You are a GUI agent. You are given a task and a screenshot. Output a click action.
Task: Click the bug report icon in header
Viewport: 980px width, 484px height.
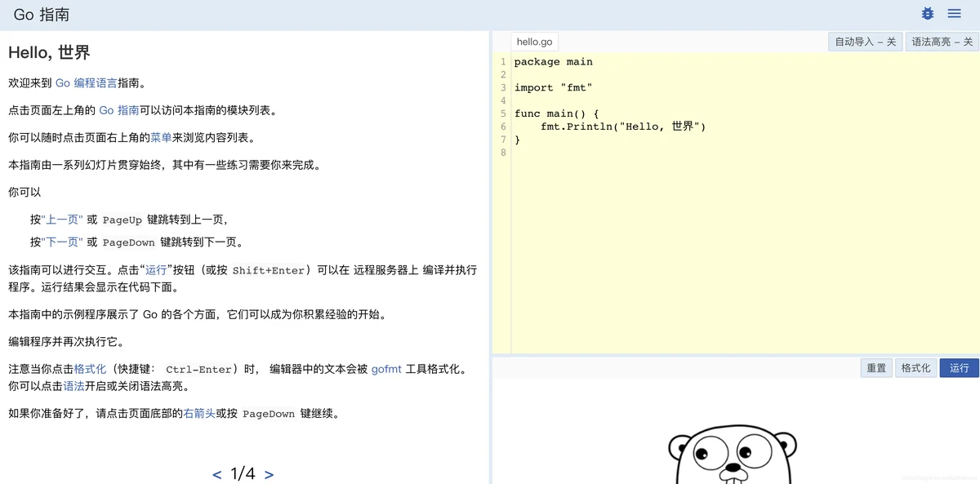(x=927, y=14)
